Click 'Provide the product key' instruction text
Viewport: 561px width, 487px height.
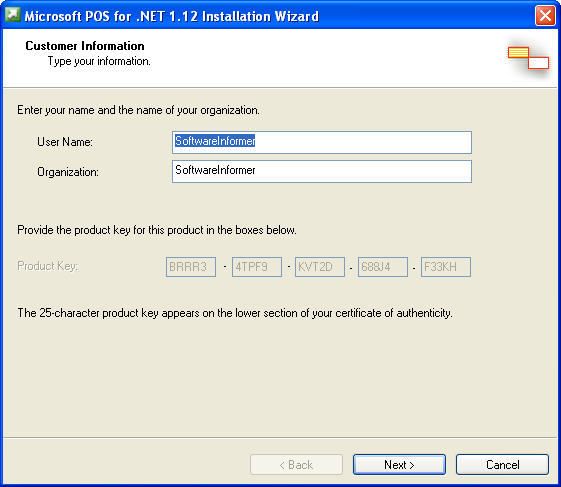[157, 230]
